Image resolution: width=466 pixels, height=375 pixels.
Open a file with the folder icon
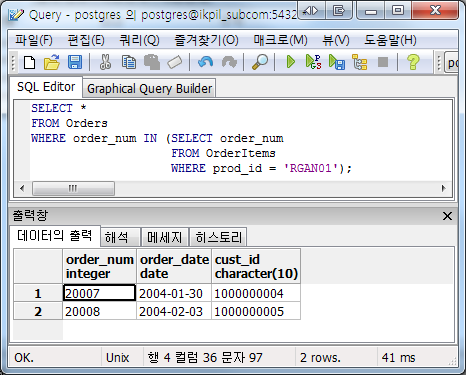[52, 62]
